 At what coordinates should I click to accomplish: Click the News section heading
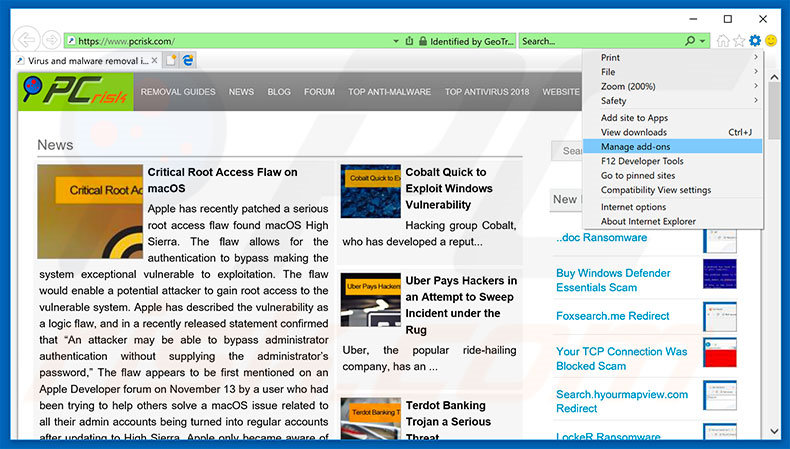pos(55,145)
